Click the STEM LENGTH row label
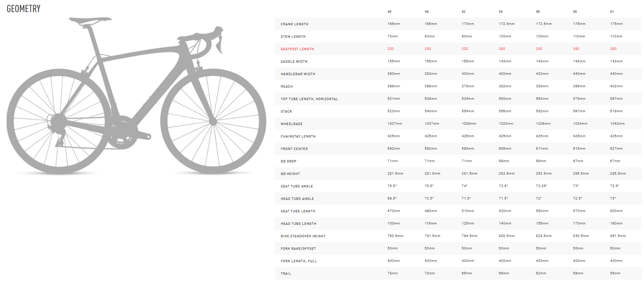 [293, 37]
